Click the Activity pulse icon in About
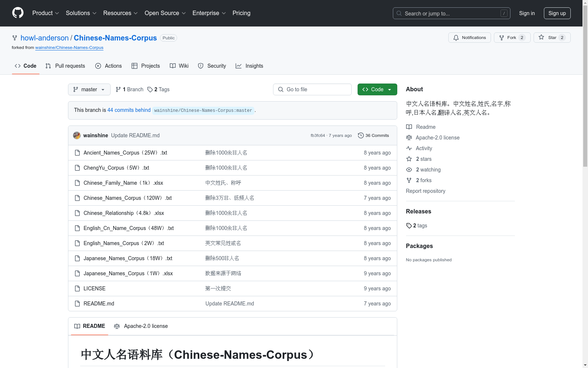Viewport: 588px width, 368px height. (x=409, y=148)
